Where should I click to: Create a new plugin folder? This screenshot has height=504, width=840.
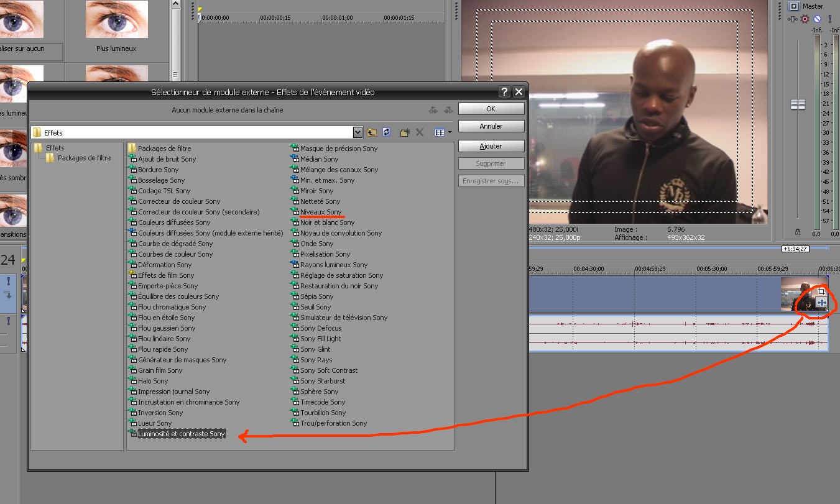(405, 132)
